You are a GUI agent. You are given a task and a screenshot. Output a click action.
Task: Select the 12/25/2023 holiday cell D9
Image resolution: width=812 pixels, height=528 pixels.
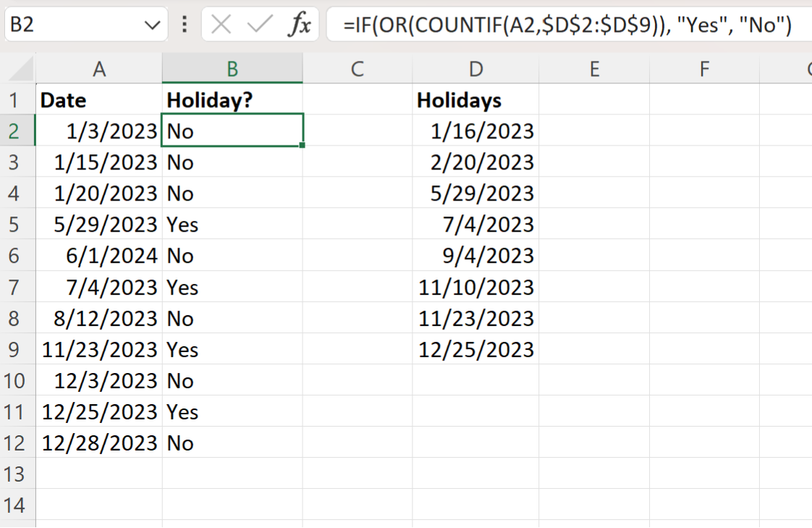point(475,349)
